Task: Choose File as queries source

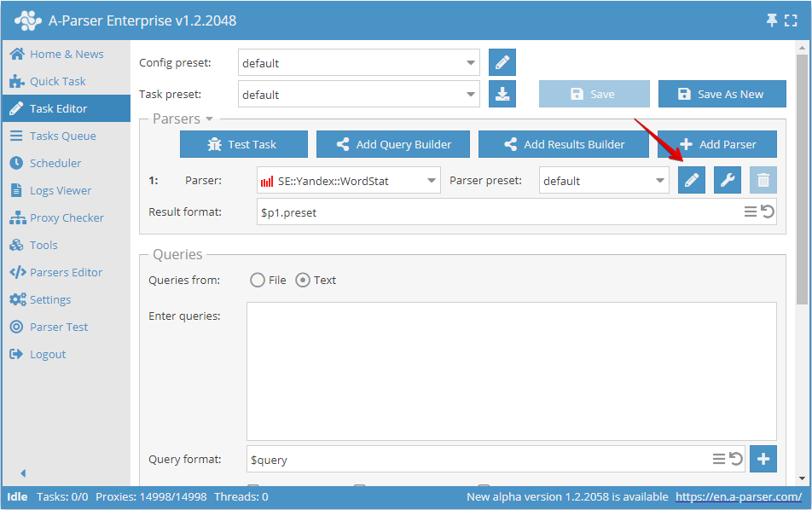Action: (x=256, y=279)
